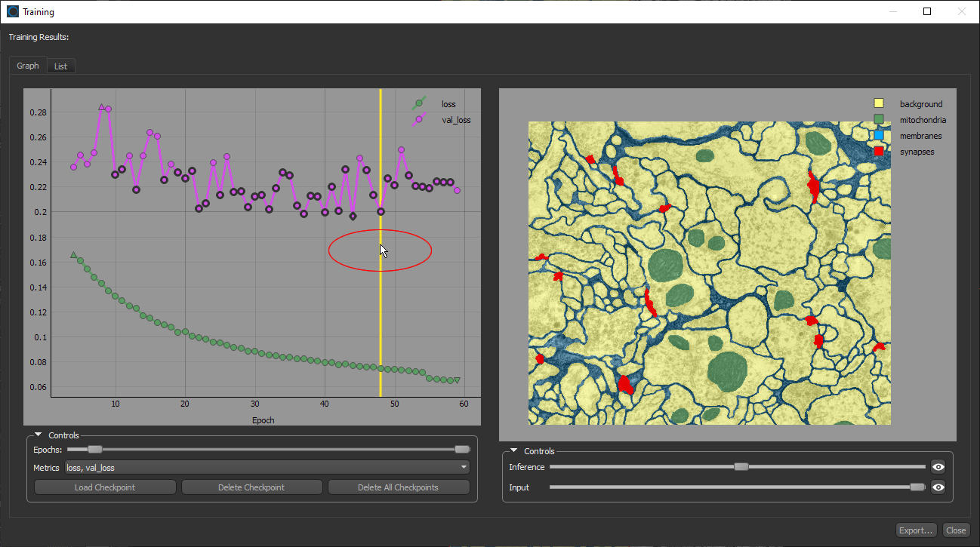
Task: Click the red synapses class swatch
Action: click(x=879, y=152)
